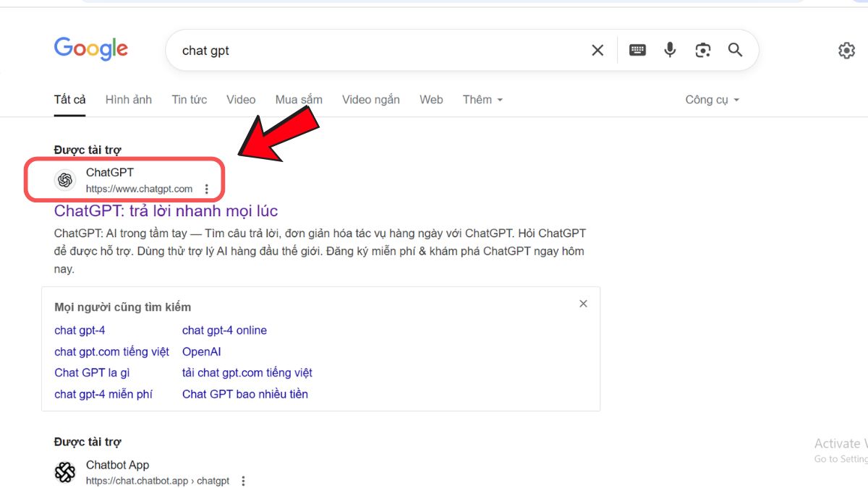The width and height of the screenshot is (868, 488).
Task: Search for 'OpenAI' suggestion
Action: click(202, 352)
